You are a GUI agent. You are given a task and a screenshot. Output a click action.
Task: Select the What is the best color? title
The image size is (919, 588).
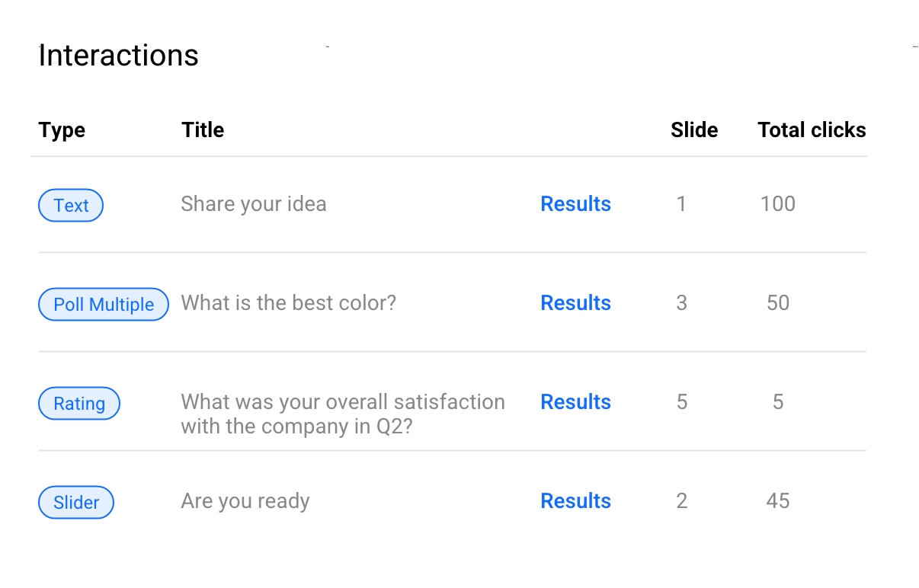[x=288, y=303]
